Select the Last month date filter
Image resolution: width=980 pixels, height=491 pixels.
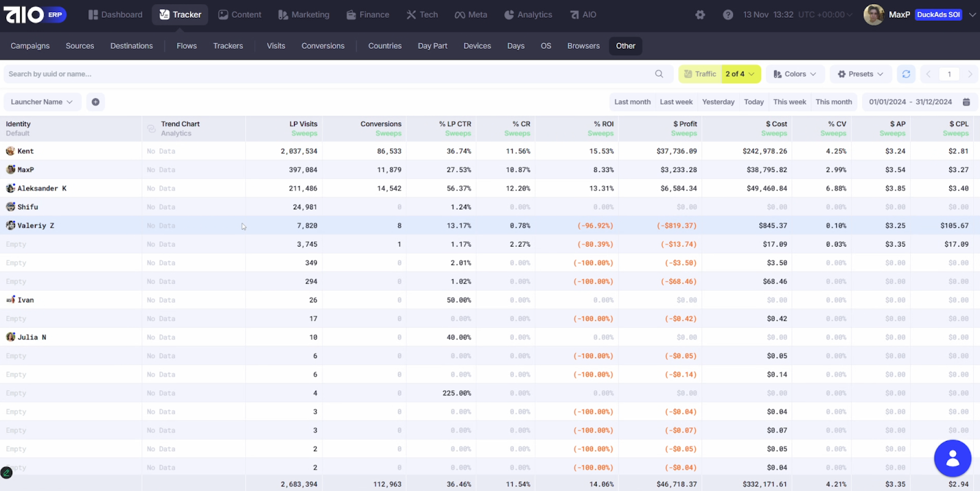point(632,102)
